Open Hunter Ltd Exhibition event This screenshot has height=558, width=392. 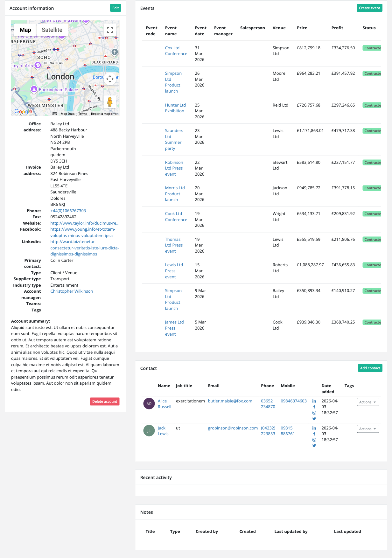coord(175,108)
